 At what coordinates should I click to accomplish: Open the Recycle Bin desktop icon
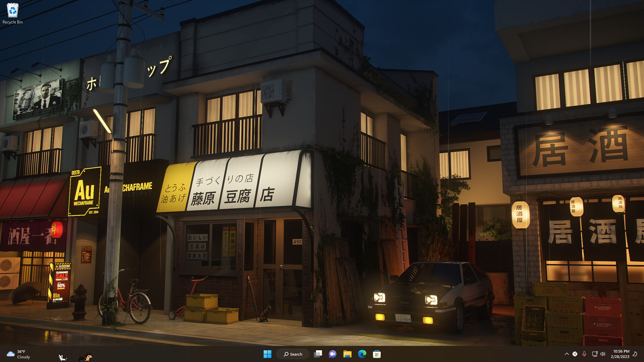pyautogui.click(x=12, y=10)
